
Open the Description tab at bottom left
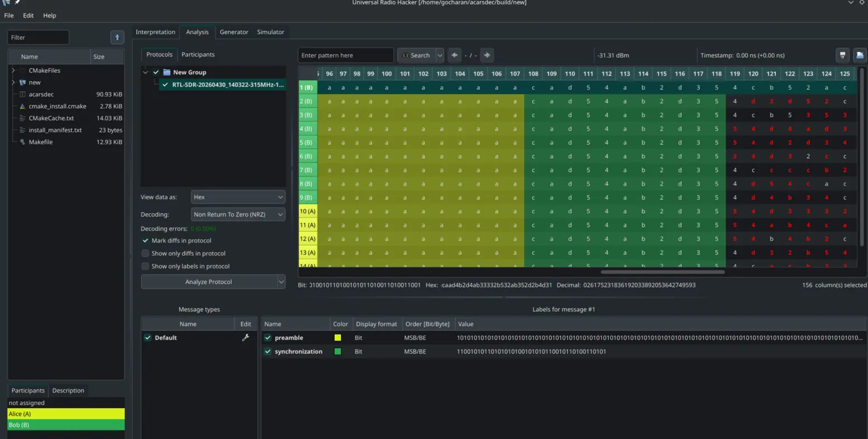[68, 390]
